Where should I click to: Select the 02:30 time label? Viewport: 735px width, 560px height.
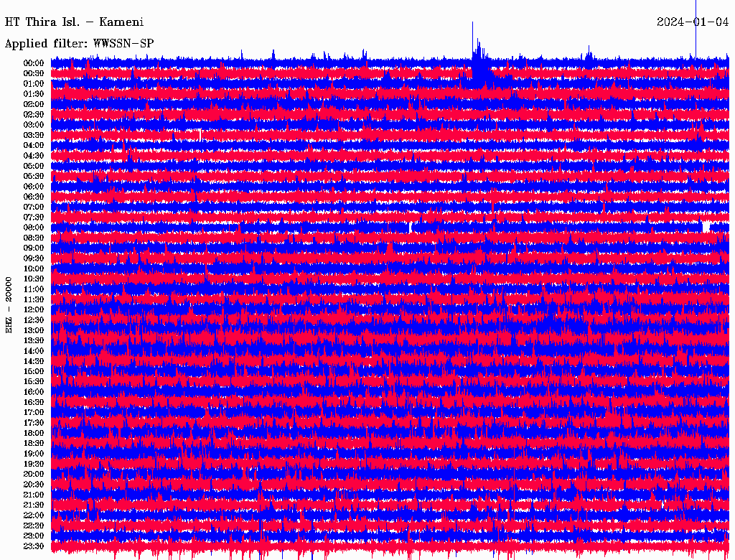click(34, 115)
